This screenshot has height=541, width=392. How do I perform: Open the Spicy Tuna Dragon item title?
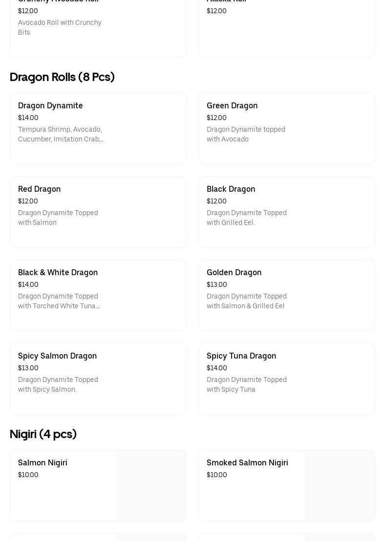(x=241, y=356)
